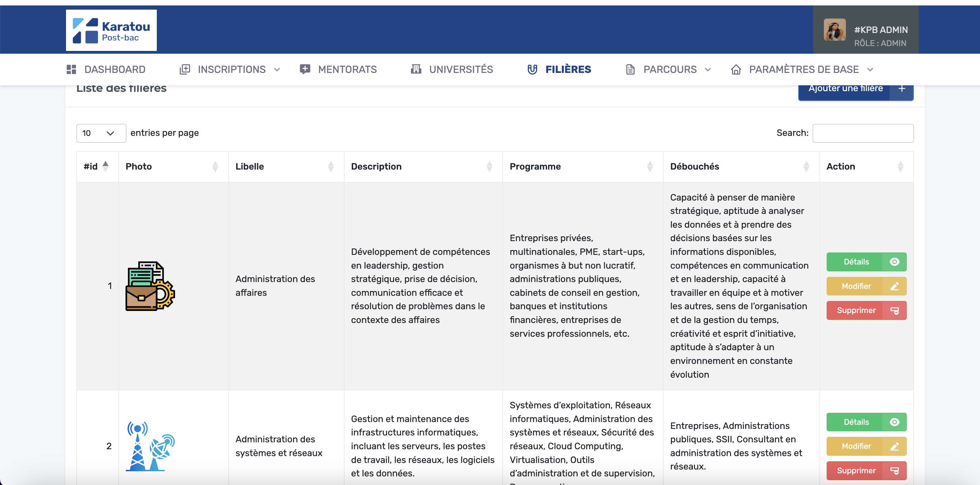Click the Paramètres de base home icon
The image size is (980, 485).
click(x=736, y=69)
